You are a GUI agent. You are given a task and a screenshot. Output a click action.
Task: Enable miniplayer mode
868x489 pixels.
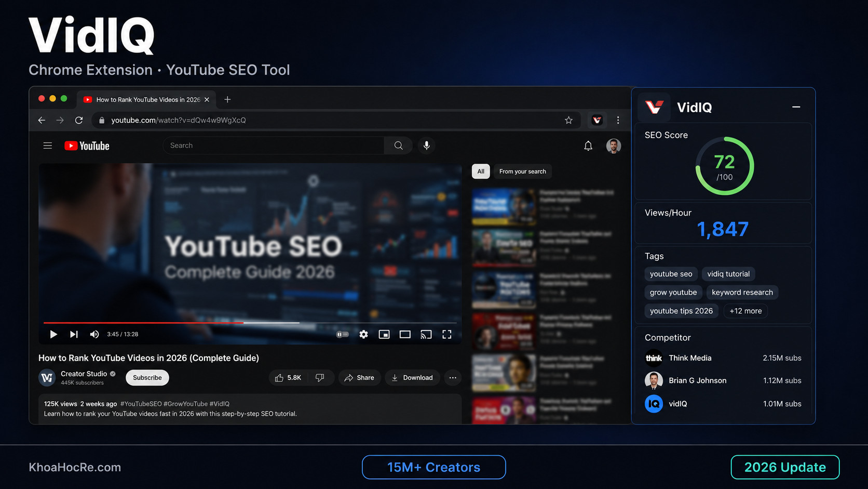pyautogui.click(x=384, y=334)
